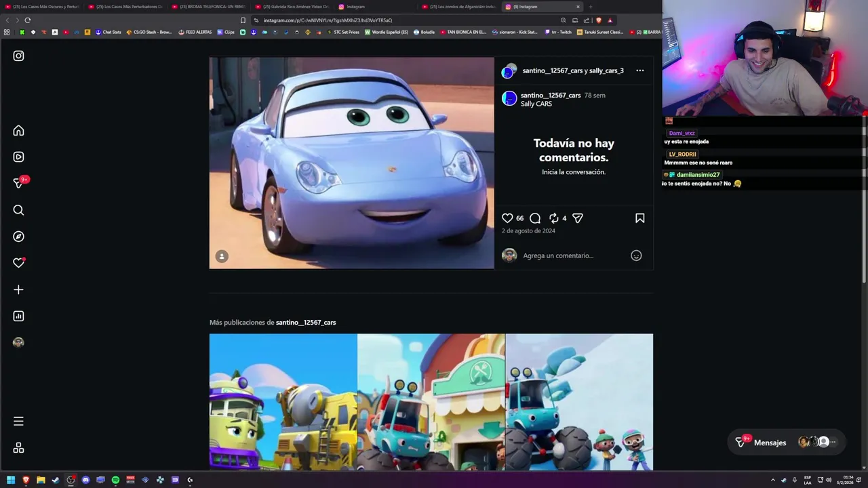
Task: View the post date 2 de agosto de 2024
Action: 528,231
